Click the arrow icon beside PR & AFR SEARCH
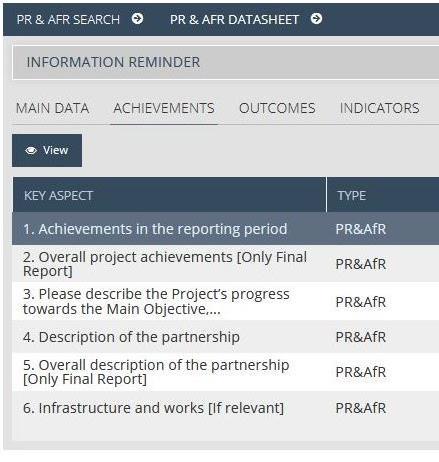 pyautogui.click(x=137, y=19)
